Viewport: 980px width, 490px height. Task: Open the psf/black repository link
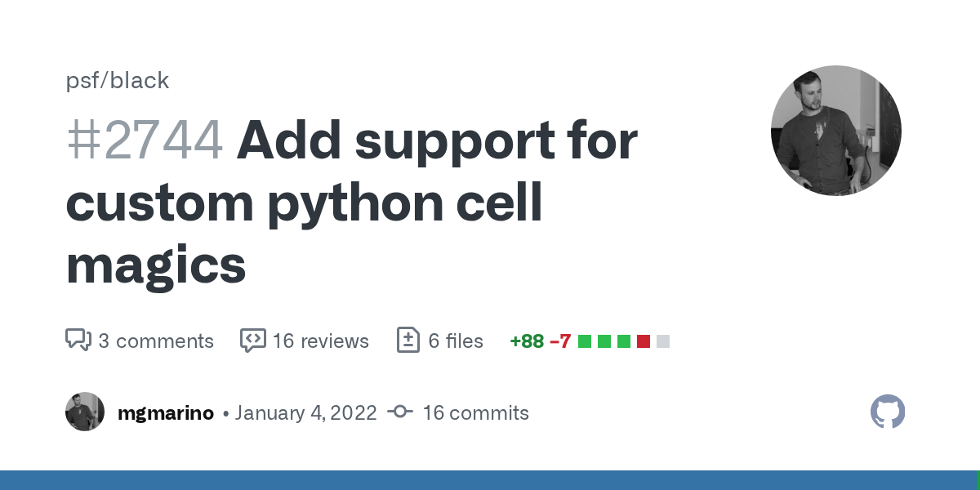pyautogui.click(x=118, y=80)
